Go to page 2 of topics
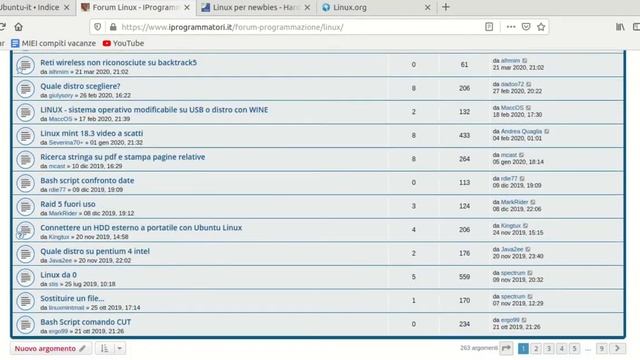The width and height of the screenshot is (640, 360). click(536, 349)
